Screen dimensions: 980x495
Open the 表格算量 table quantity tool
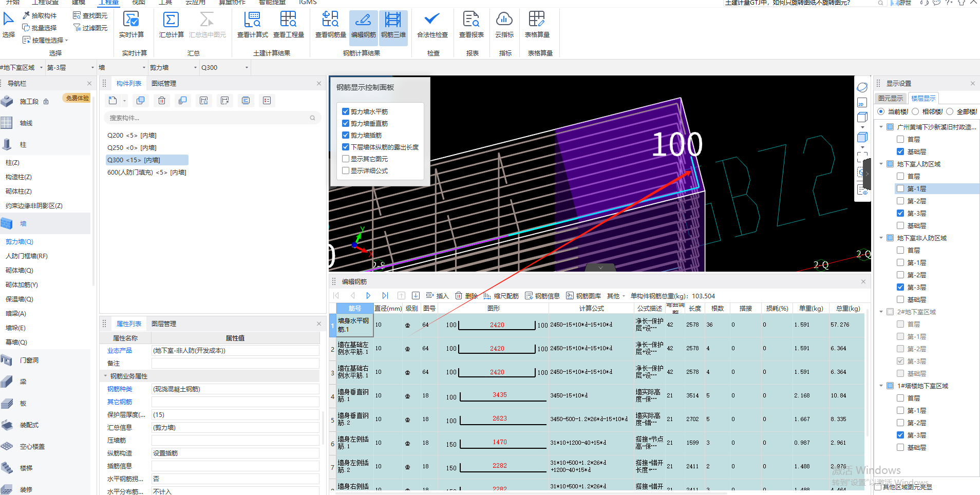coord(537,25)
